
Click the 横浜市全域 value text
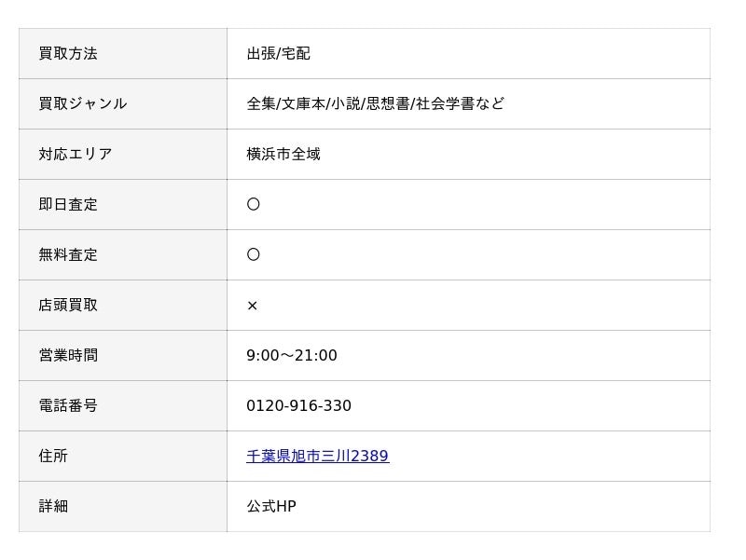click(x=283, y=154)
